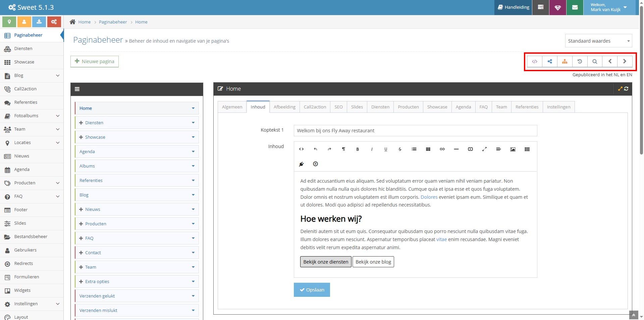Open Bestandsbeheer in sidebar
644x320 pixels.
coord(32,237)
